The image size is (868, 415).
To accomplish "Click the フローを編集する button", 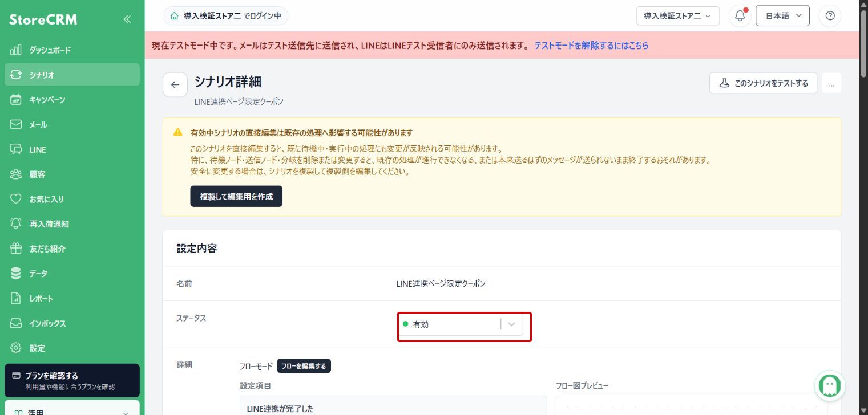I will [x=304, y=366].
